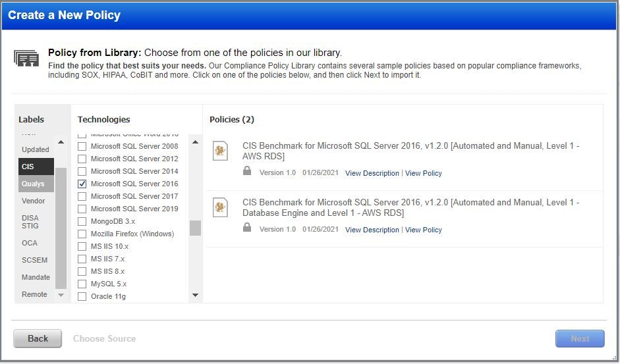This screenshot has width=620, height=364.
Task: Click the Technologies scroll up arrow
Action: click(x=195, y=142)
